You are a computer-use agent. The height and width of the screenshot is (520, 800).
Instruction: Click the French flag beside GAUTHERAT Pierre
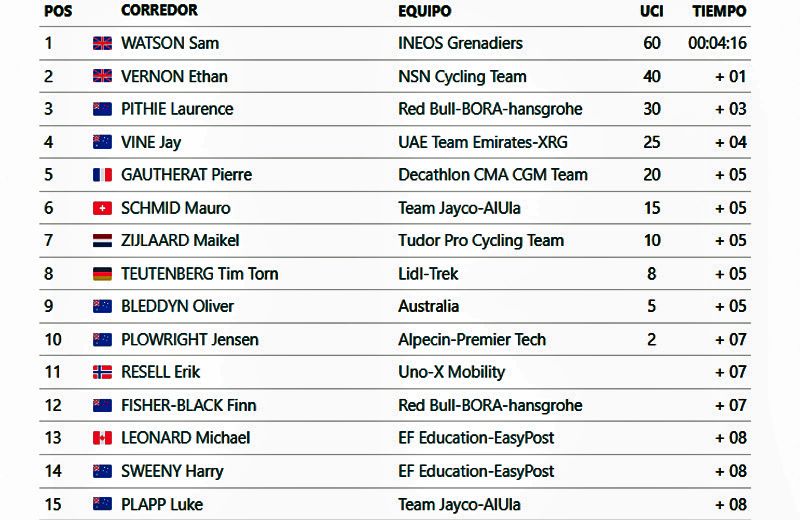pos(102,175)
